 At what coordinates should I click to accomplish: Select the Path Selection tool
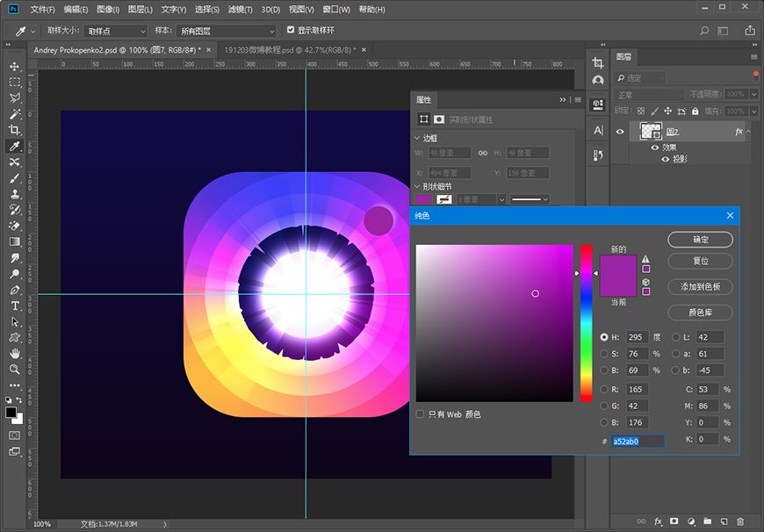[15, 321]
